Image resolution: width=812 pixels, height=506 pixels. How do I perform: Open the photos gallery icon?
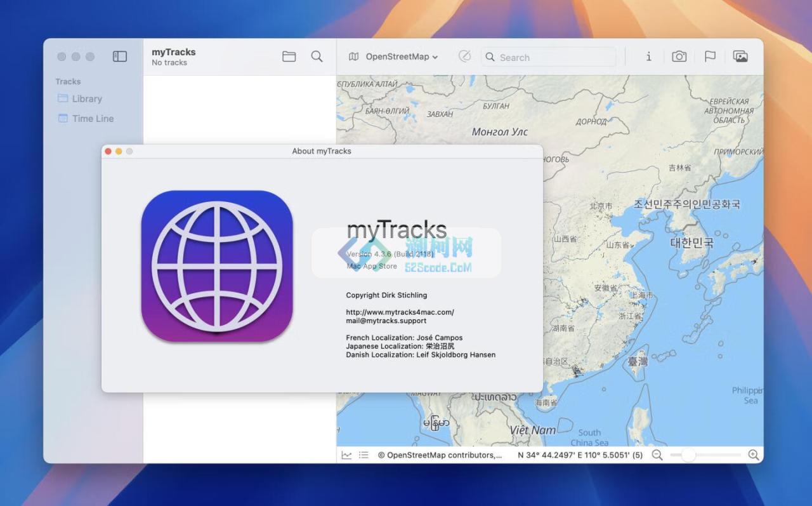740,57
